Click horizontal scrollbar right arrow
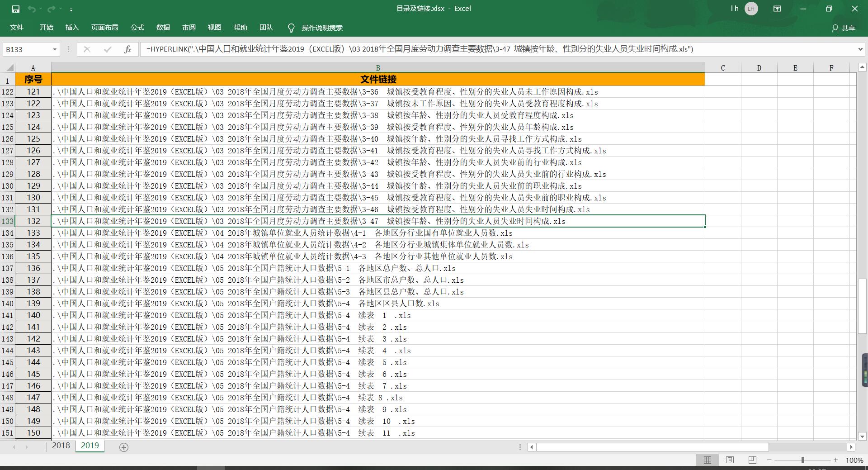Image resolution: width=868 pixels, height=470 pixels. tap(851, 447)
